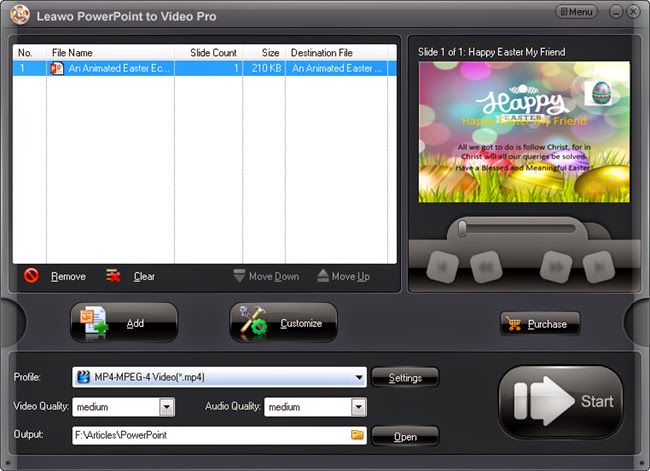
Task: Click the Clear label
Action: [144, 276]
